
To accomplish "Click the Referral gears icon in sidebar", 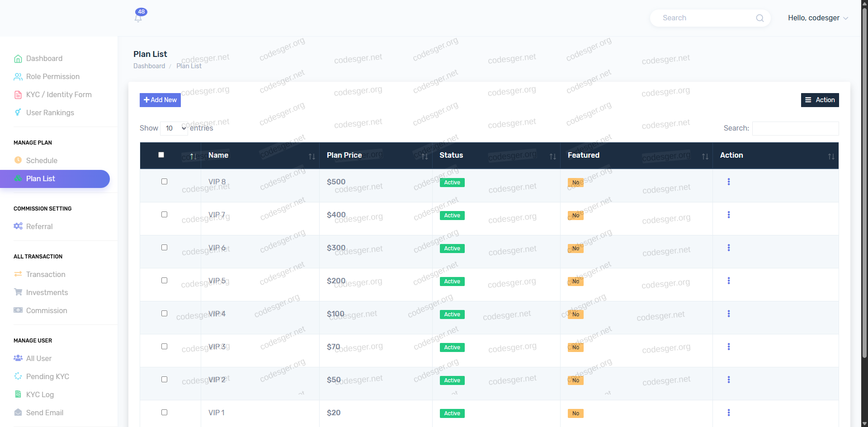I will 18,226.
